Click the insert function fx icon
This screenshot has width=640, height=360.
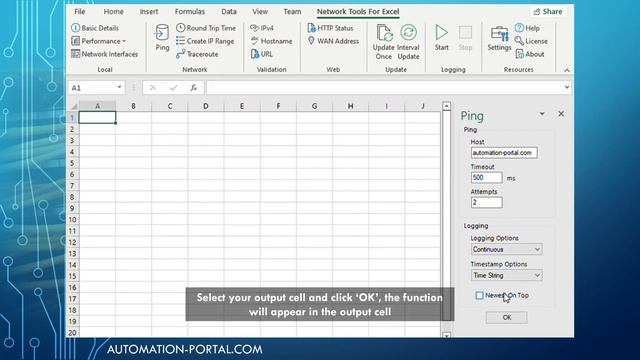[193, 87]
